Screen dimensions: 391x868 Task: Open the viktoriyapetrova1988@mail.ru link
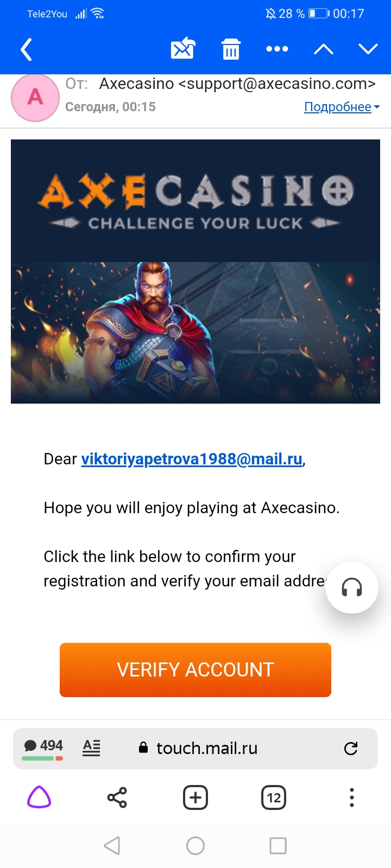coord(192,459)
